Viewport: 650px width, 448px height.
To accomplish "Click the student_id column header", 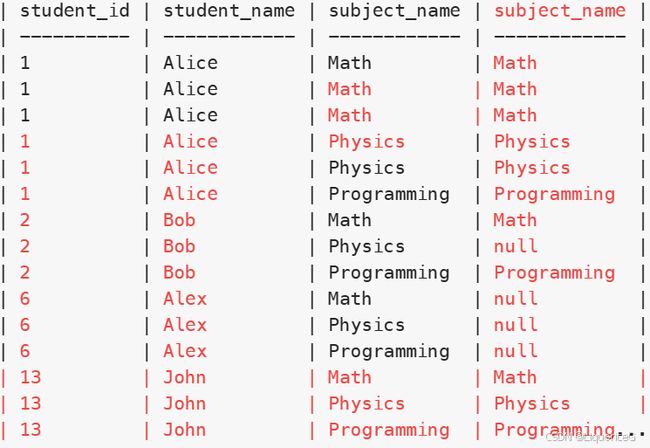I will (x=75, y=11).
